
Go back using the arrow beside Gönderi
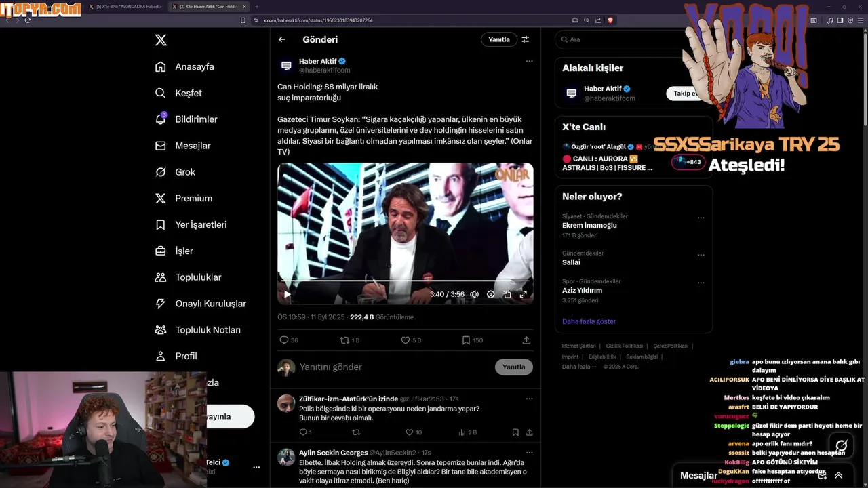tap(282, 39)
